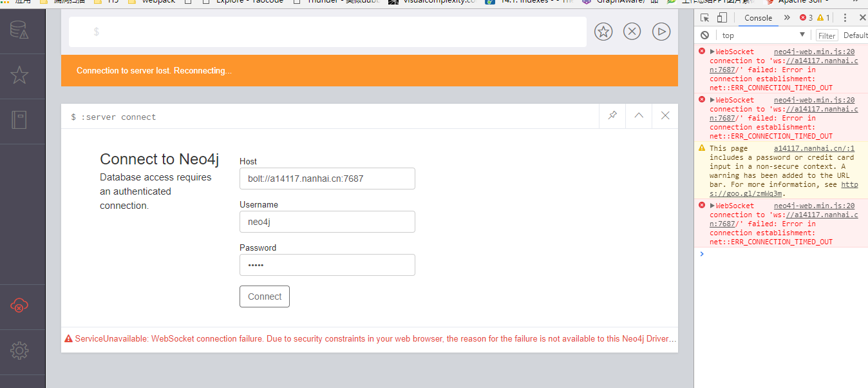This screenshot has height=388, width=868.
Task: Click the 'Connection to server lost' banner
Action: tap(370, 70)
